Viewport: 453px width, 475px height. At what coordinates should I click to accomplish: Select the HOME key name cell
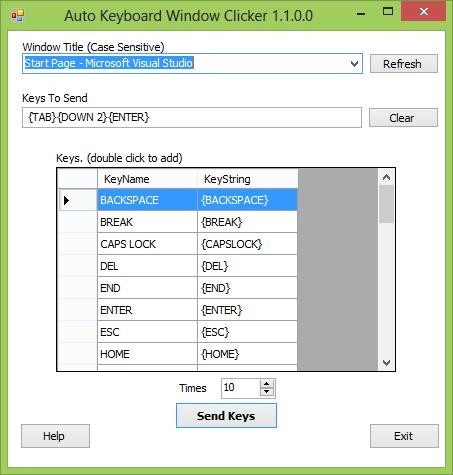(x=147, y=354)
